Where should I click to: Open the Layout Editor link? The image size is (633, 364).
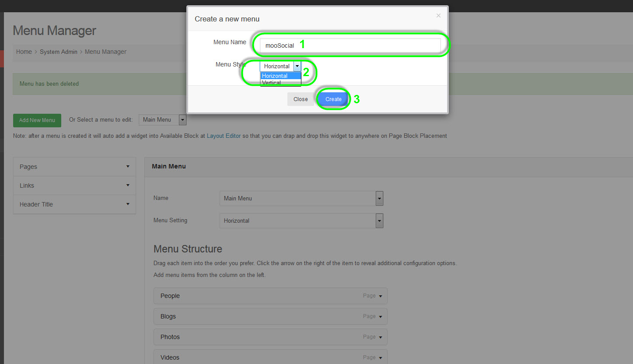click(224, 136)
